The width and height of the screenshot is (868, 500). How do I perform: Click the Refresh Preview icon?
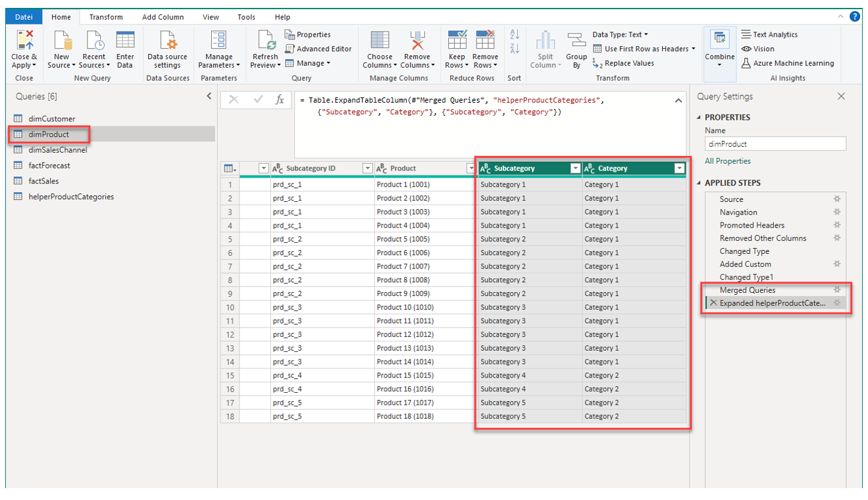pyautogui.click(x=266, y=41)
